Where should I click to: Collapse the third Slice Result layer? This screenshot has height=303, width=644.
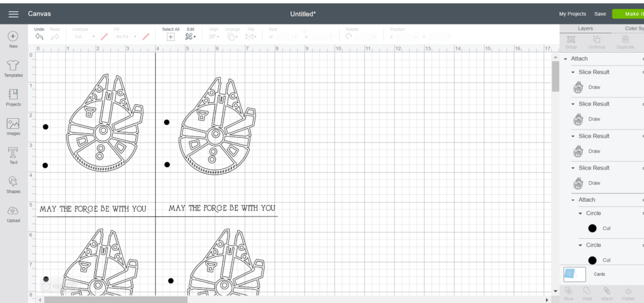click(574, 136)
